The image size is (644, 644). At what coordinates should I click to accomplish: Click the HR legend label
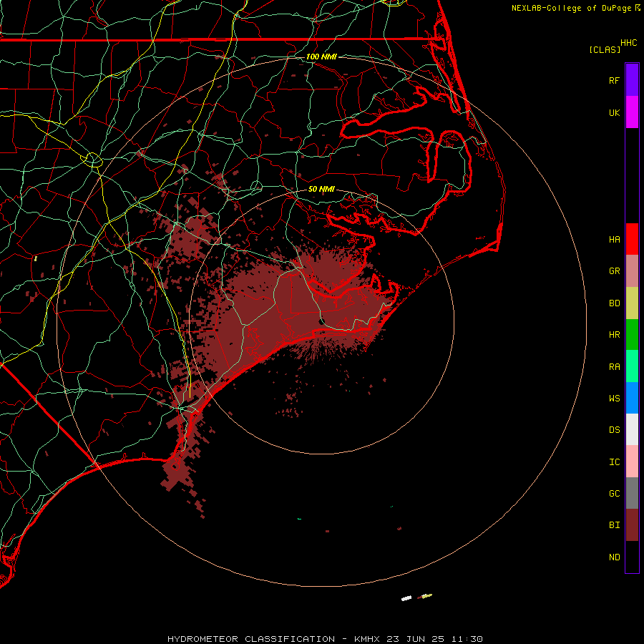[614, 335]
